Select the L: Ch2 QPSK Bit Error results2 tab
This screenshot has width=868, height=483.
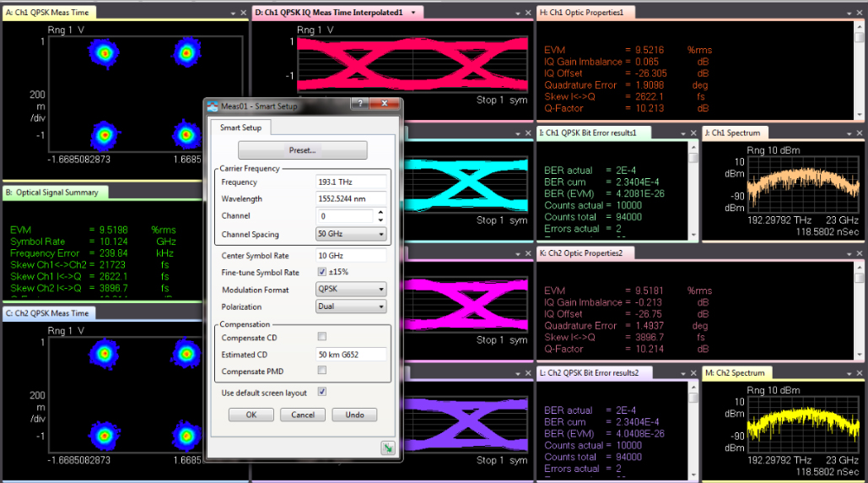click(595, 372)
